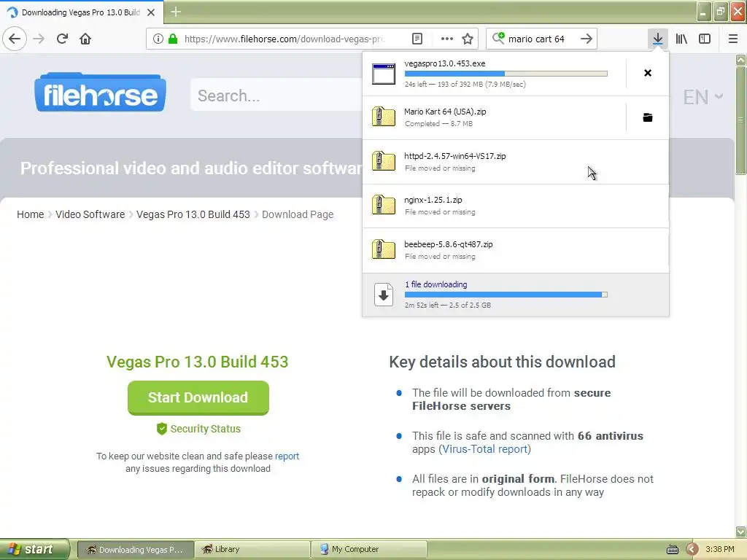747x560 pixels.
Task: Reload the current page
Action: (x=63, y=39)
